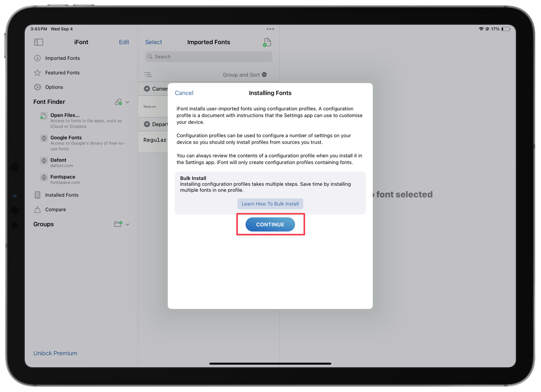Open the ellipsis more options menu
Viewport: 541px width, 392px height.
(270, 29)
